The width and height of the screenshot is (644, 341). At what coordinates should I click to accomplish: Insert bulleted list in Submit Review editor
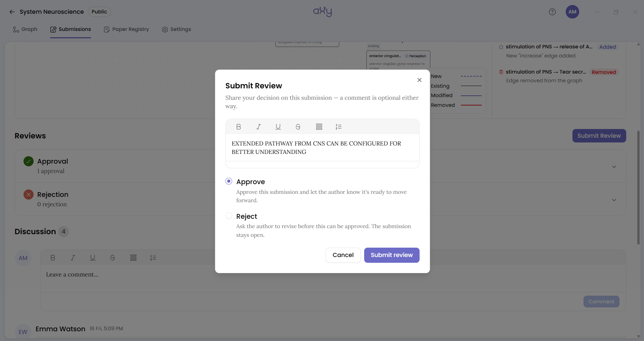tap(319, 127)
